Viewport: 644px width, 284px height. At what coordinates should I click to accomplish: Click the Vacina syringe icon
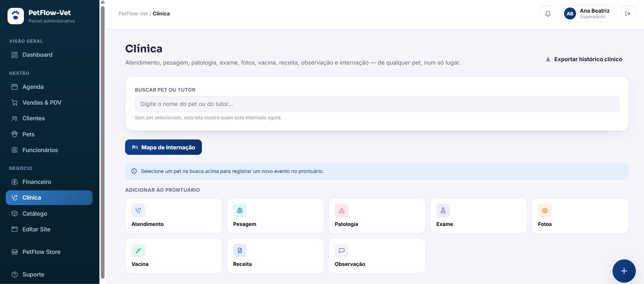tap(138, 251)
